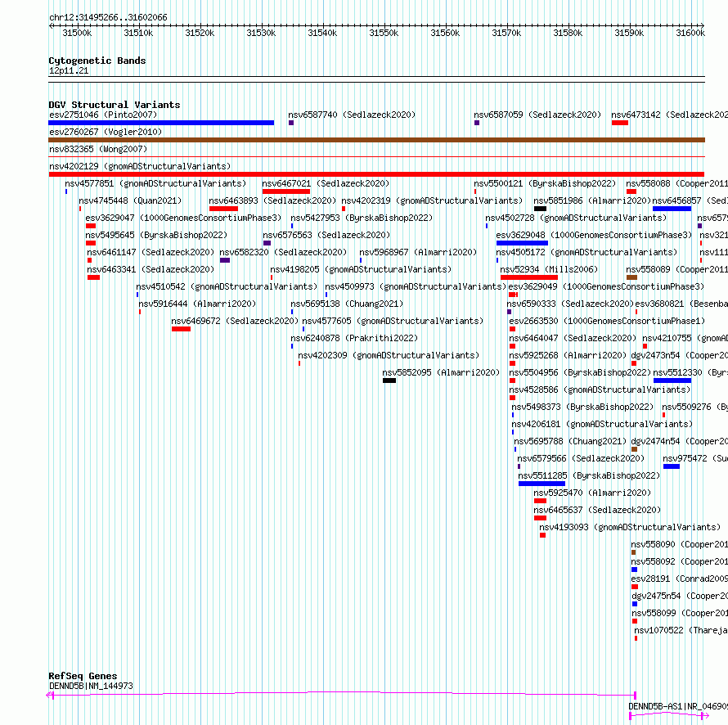Viewport: 728px width, 725px height.
Task: Click nsv5695788 (Chuang2021) label
Action: click(570, 441)
